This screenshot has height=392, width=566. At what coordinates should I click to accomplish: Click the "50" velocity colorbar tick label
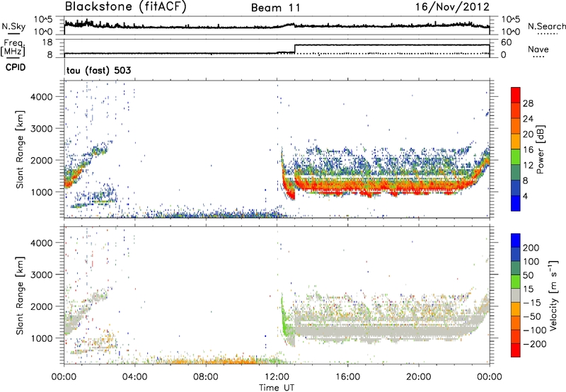pos(528,275)
